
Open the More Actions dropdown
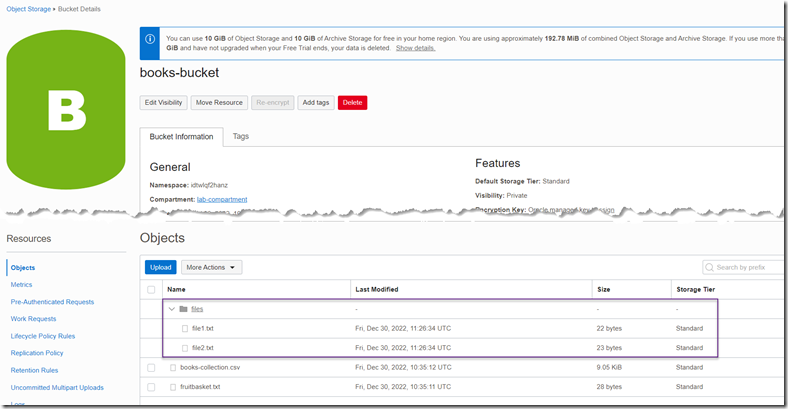coord(211,267)
